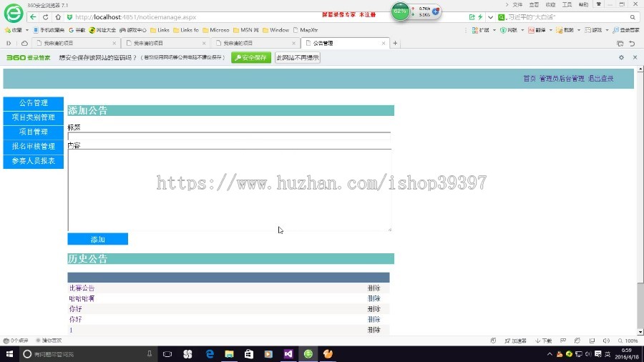Click the search magnifier icon
The height and width of the screenshot is (362, 644).
coord(633,17)
